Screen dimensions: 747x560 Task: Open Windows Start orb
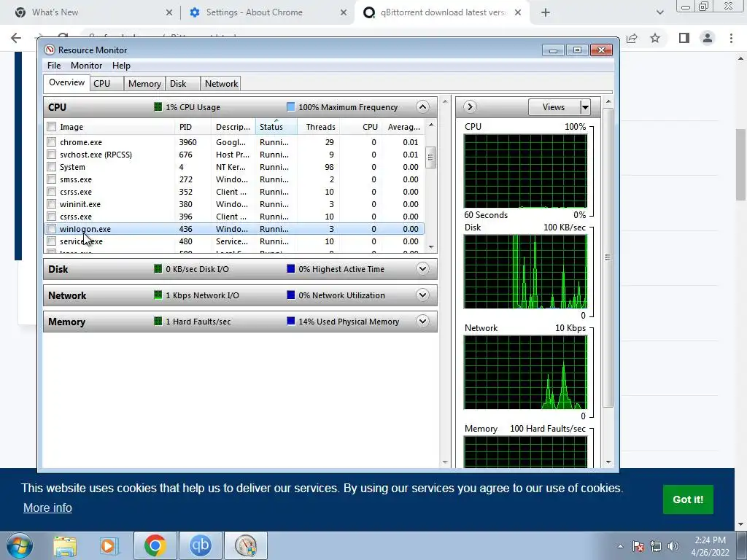point(20,545)
